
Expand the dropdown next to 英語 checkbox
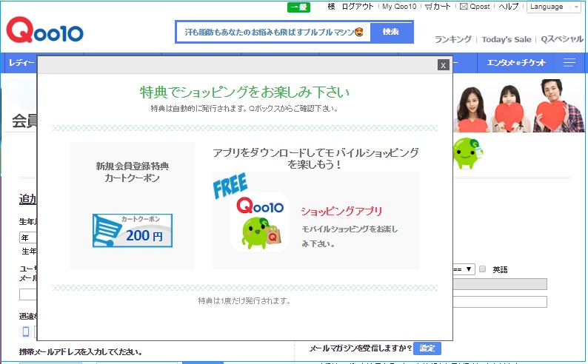[464, 269]
